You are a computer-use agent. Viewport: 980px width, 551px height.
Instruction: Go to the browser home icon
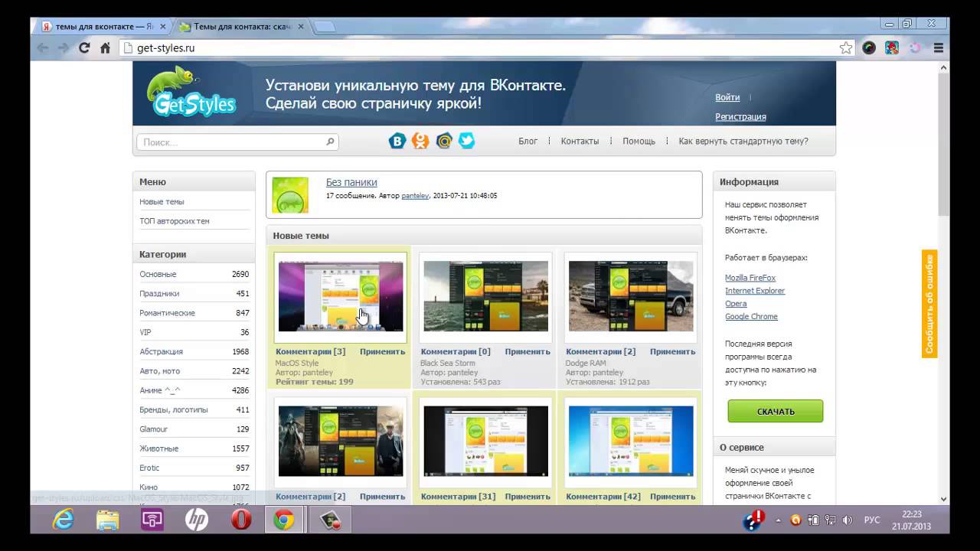pos(106,48)
